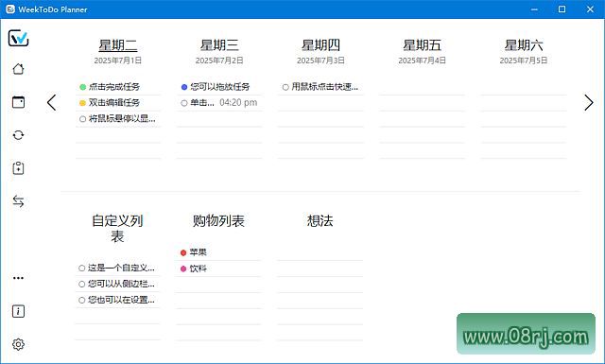605x364 pixels.
Task: Click list item 您也可以在设置...
Action: click(x=121, y=300)
